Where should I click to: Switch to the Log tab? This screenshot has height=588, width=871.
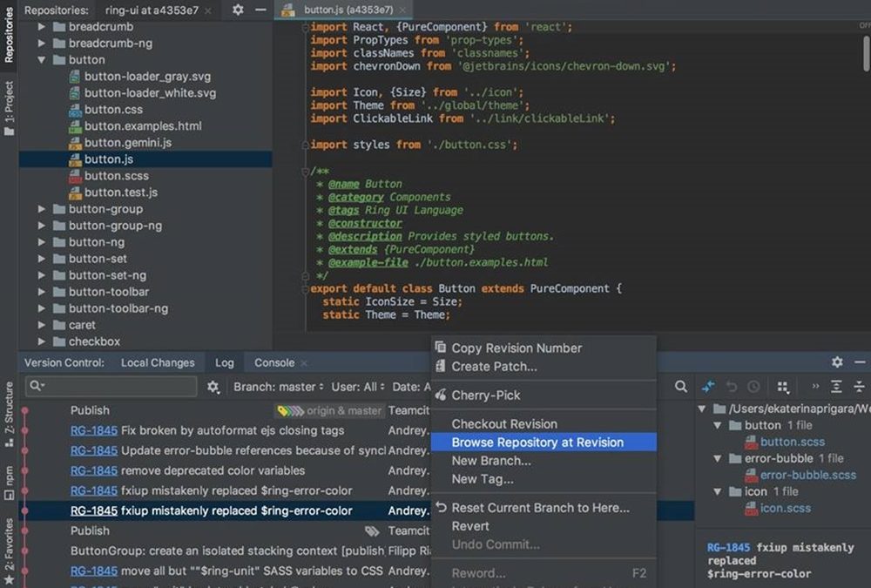tap(225, 363)
